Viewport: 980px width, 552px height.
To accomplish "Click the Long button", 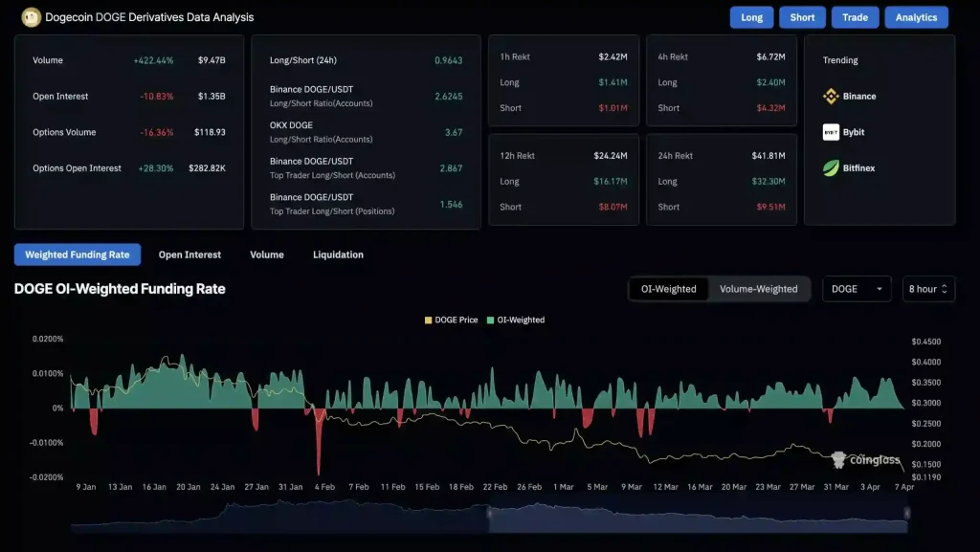I will pos(751,17).
